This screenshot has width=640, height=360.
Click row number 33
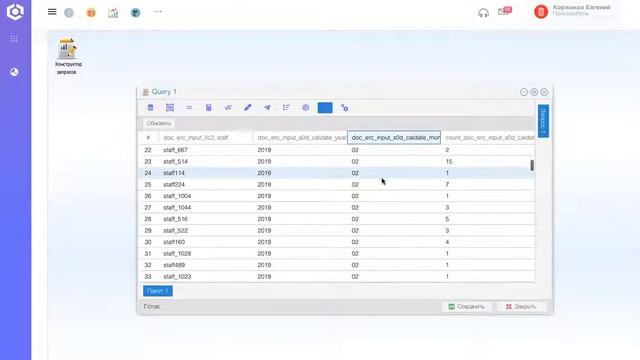coord(148,276)
